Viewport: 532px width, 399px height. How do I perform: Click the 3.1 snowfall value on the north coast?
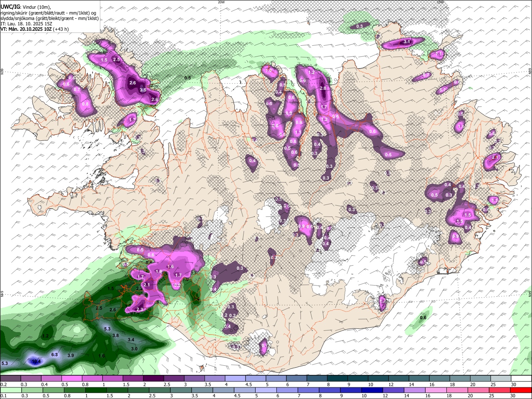pos(407,42)
